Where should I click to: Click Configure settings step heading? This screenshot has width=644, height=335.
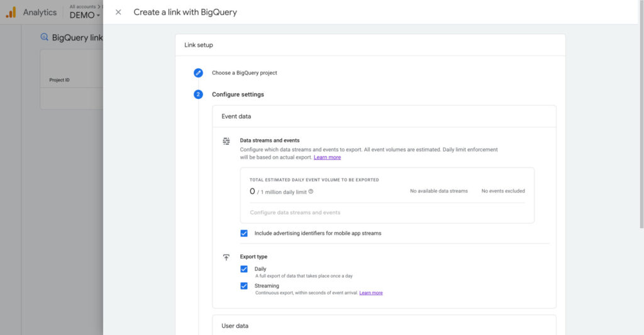(238, 94)
